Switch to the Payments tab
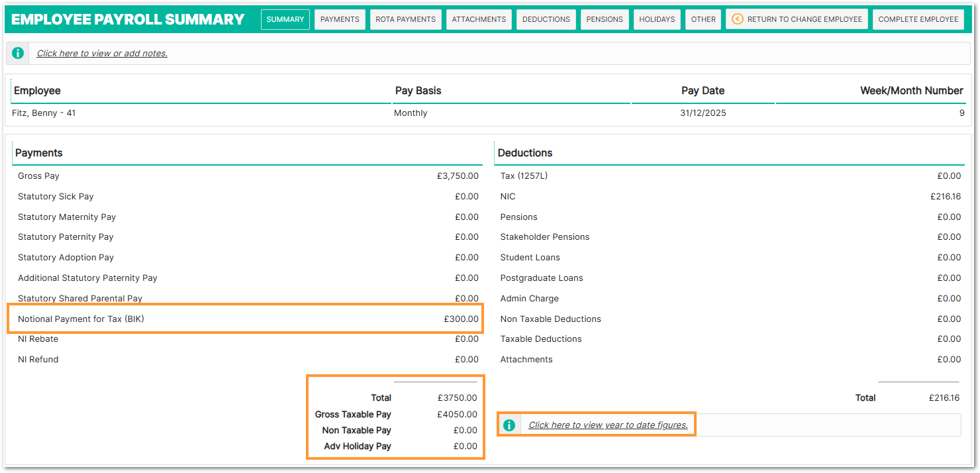Screen dimensions: 980x473 [340, 19]
